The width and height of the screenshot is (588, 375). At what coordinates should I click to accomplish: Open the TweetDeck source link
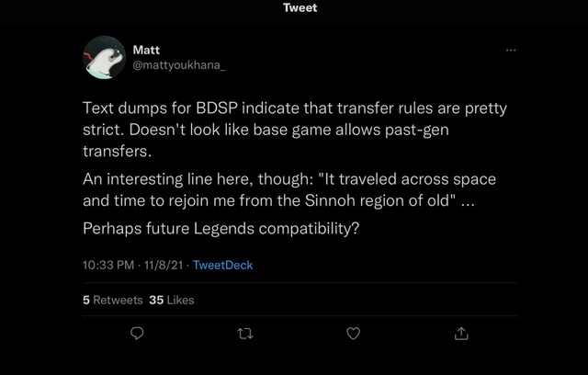click(x=222, y=265)
